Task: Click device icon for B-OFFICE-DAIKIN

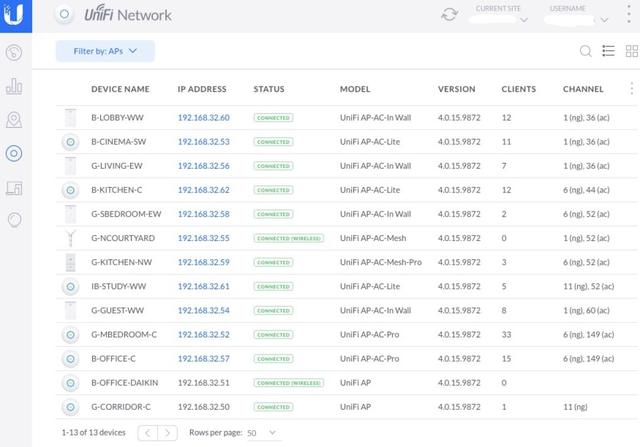Action: (70, 383)
